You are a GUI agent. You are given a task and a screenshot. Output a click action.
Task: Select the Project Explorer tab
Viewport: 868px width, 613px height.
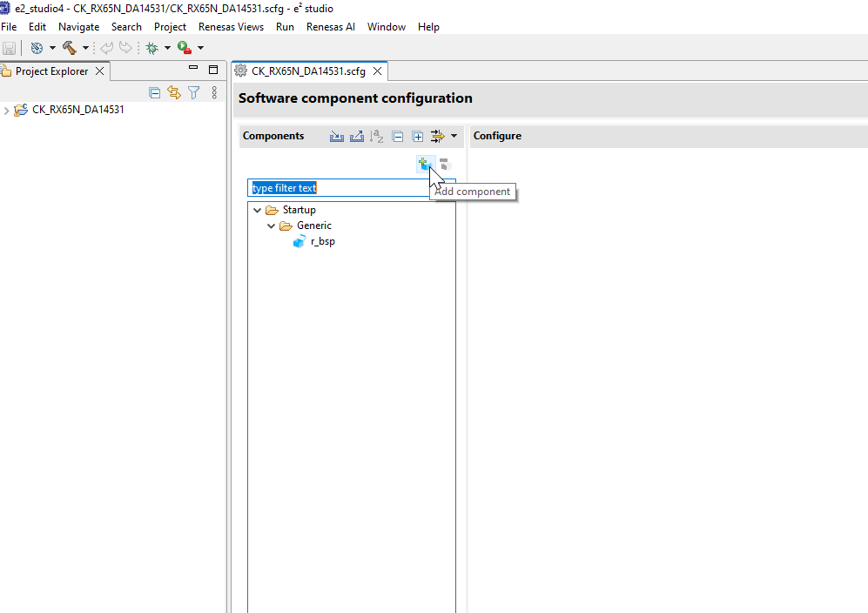pos(51,71)
